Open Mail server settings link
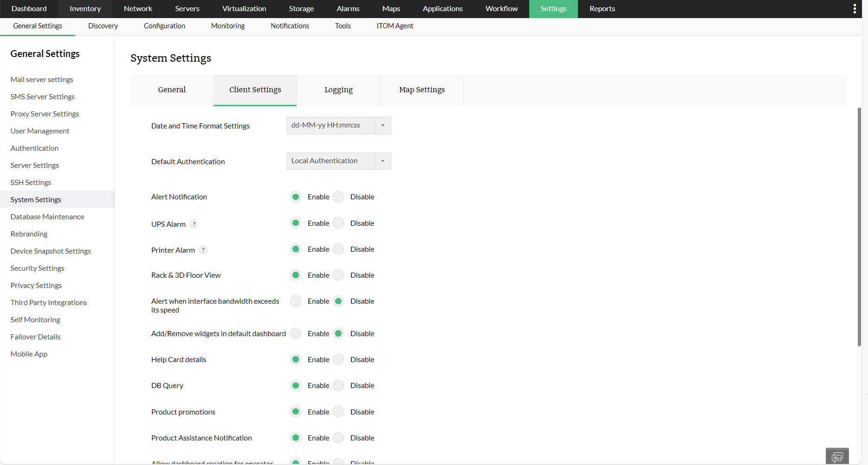This screenshot has height=465, width=868. point(42,80)
